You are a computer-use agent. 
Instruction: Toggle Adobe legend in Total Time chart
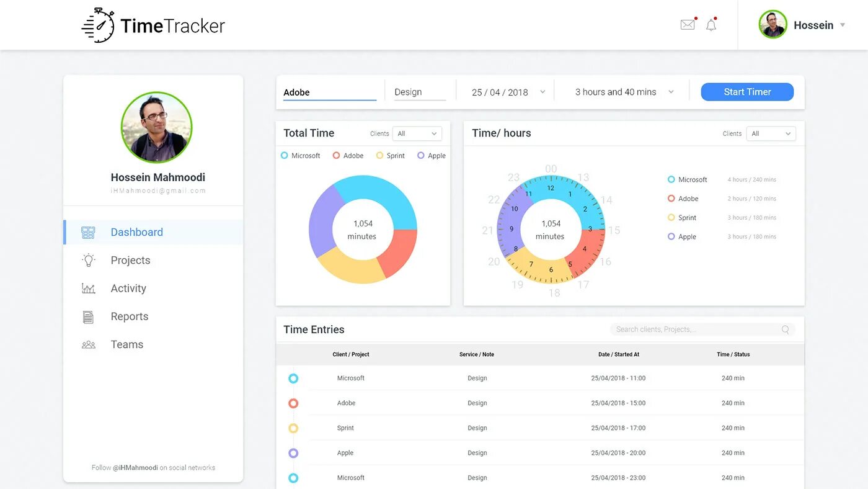point(348,156)
